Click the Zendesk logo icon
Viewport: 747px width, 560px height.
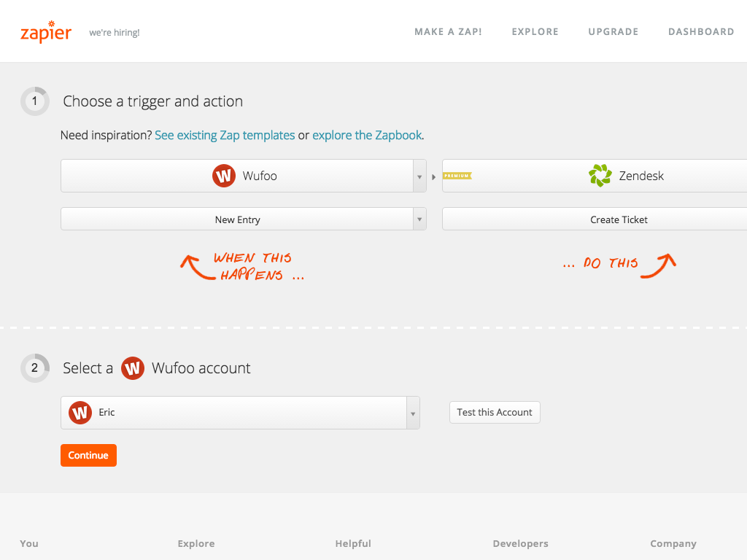pyautogui.click(x=600, y=176)
